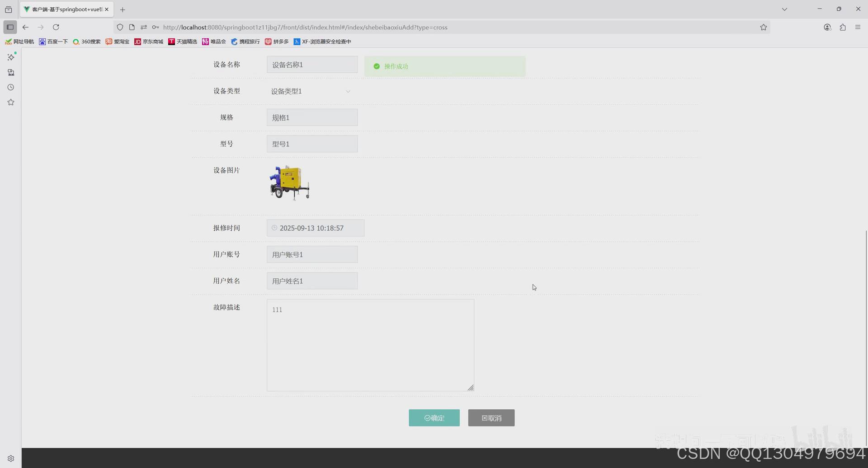Open sidebar settings gear icon
The height and width of the screenshot is (468, 868).
[x=11, y=459]
